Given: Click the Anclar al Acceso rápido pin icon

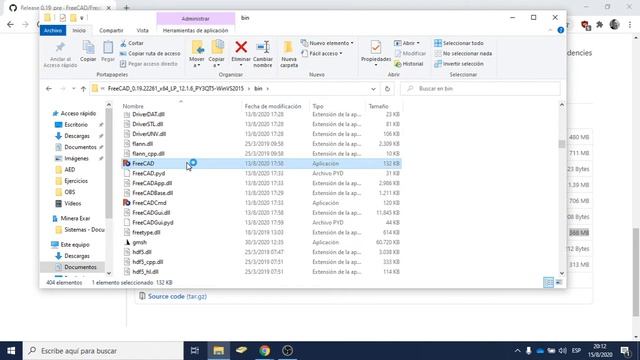Looking at the screenshot, I should point(60,47).
